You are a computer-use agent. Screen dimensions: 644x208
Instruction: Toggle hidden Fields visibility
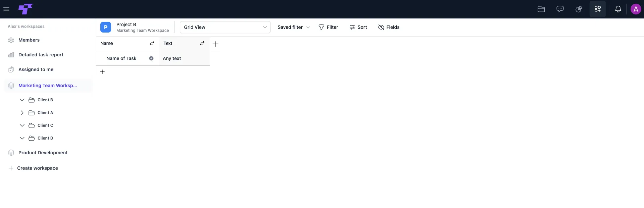pyautogui.click(x=389, y=27)
